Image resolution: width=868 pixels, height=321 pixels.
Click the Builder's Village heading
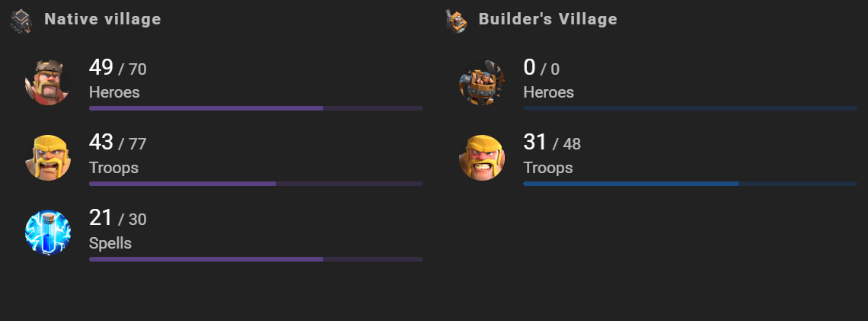[x=547, y=19]
